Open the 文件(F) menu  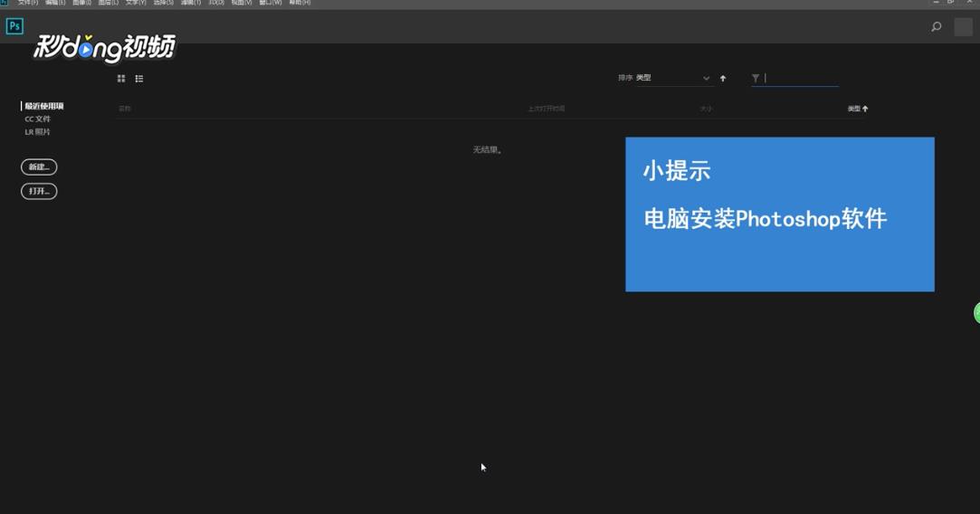27,3
